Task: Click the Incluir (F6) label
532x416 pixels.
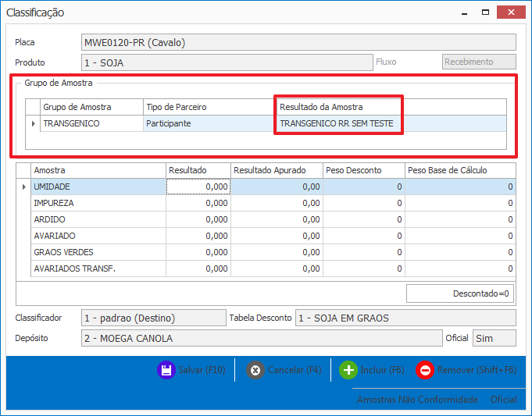Action: (x=382, y=369)
